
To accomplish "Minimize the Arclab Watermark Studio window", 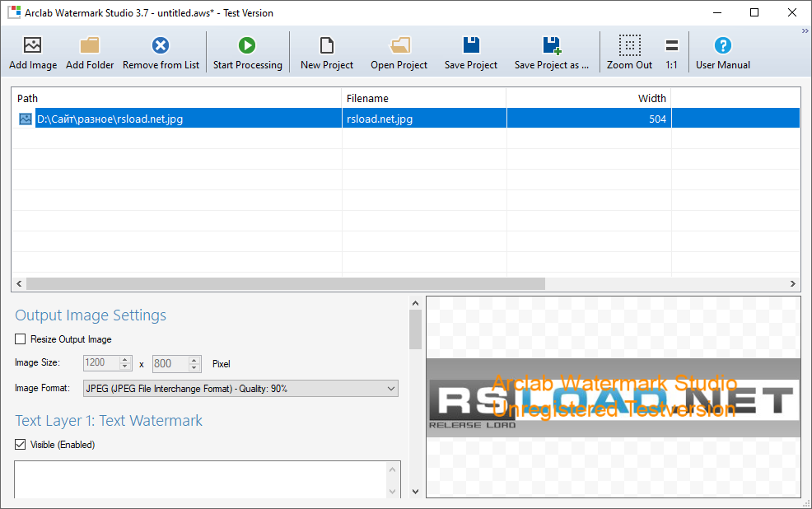I will 717,12.
